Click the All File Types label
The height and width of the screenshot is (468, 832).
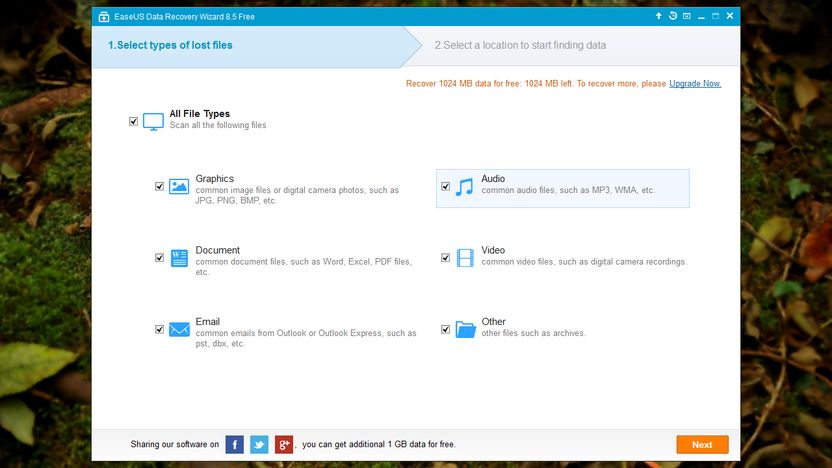click(x=200, y=114)
